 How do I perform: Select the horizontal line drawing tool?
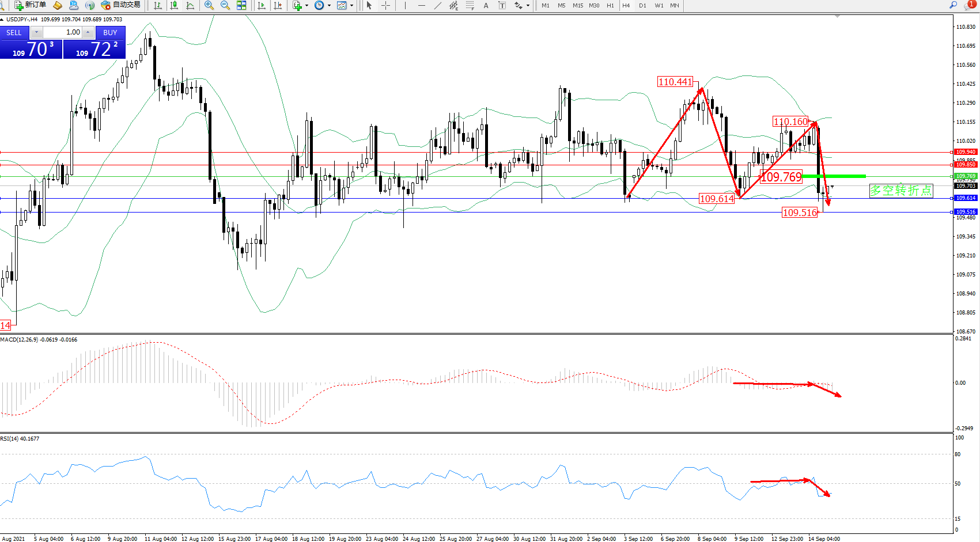(422, 5)
